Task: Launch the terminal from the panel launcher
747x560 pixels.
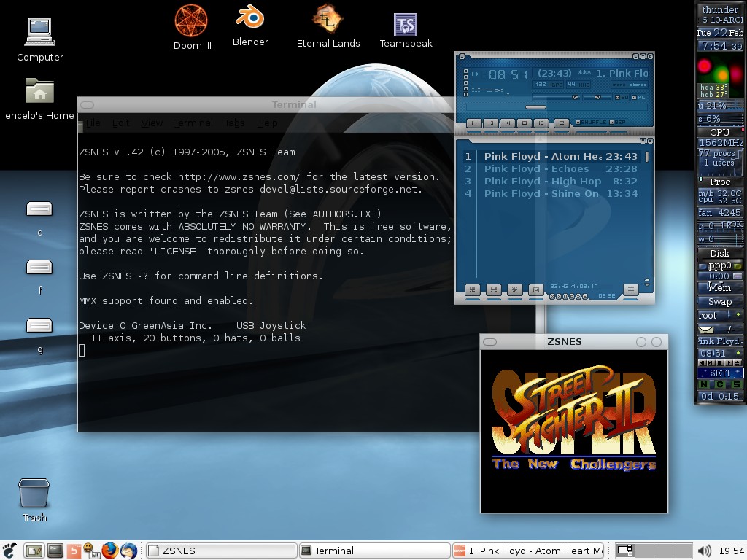Action: click(55, 551)
